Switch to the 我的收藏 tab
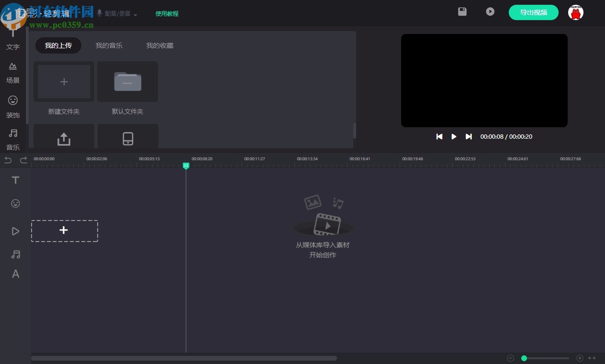Screen dimensions: 605x364 click(160, 45)
